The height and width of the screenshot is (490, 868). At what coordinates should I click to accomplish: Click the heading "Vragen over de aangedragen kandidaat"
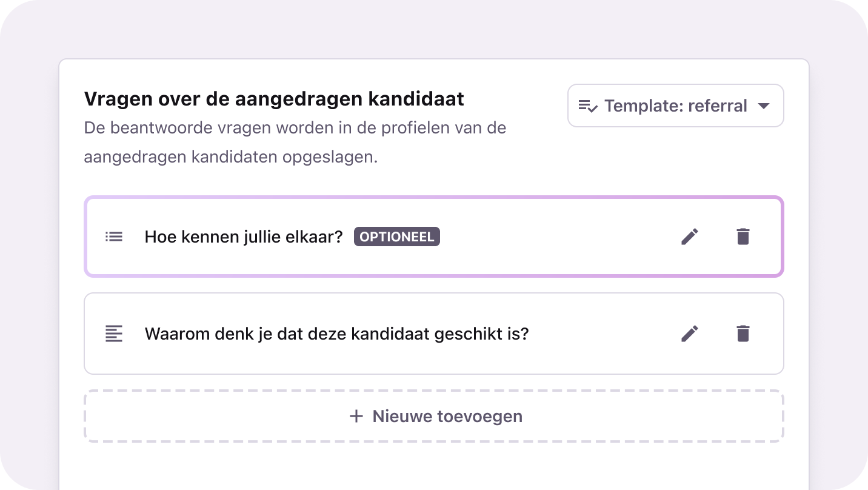tap(273, 98)
